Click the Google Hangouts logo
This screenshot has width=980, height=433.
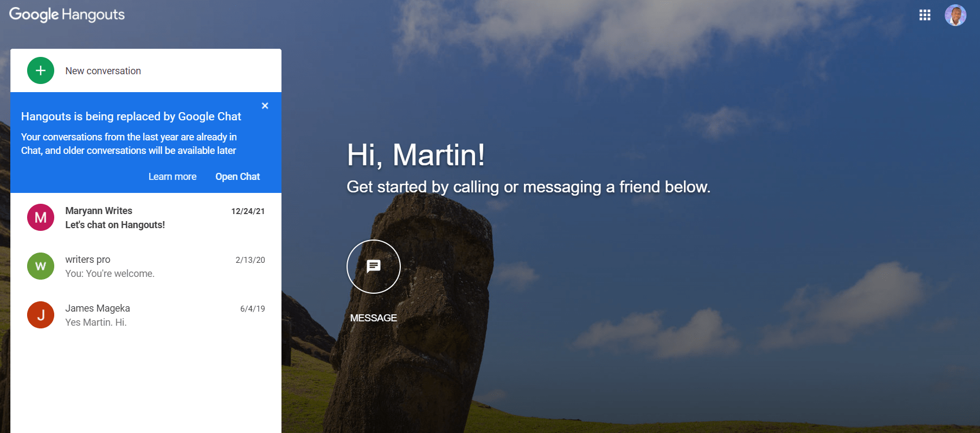click(x=67, y=15)
